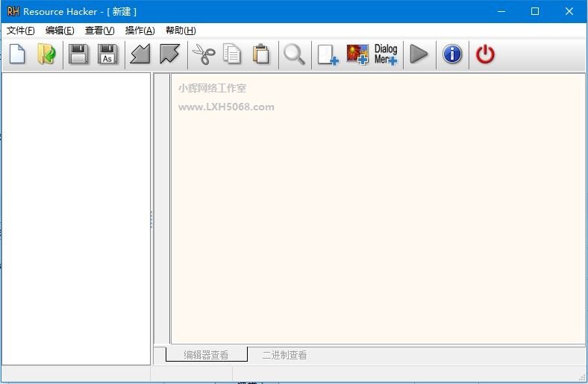
Task: Add image resource icon with flower
Action: pos(357,54)
